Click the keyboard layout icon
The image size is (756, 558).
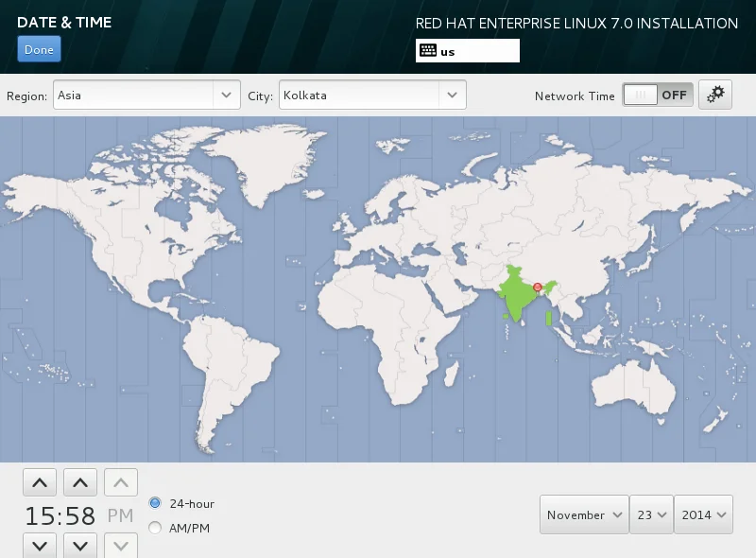pos(428,50)
